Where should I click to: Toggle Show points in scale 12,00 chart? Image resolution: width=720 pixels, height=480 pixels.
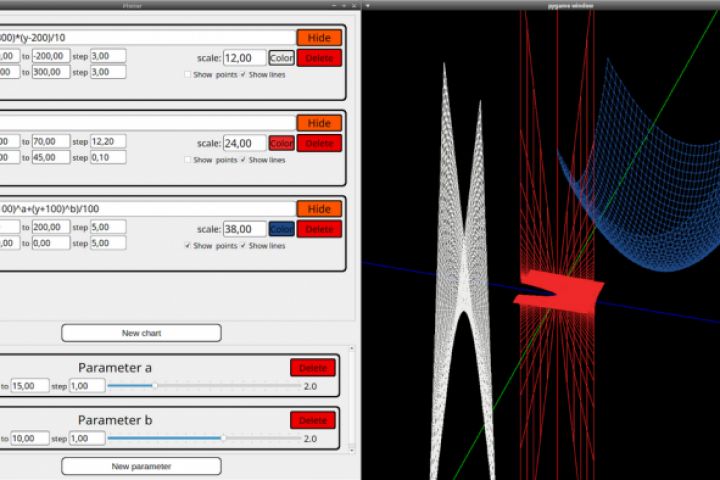187,74
